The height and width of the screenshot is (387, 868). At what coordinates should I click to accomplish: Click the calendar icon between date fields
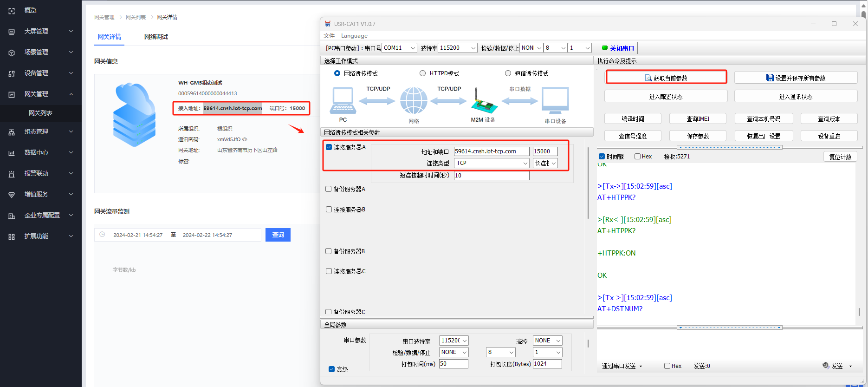pyautogui.click(x=173, y=235)
